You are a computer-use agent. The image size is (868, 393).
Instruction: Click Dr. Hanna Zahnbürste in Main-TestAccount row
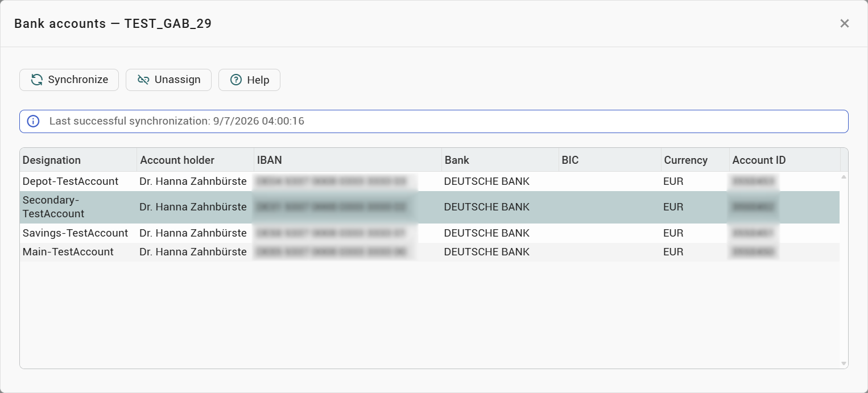click(193, 252)
